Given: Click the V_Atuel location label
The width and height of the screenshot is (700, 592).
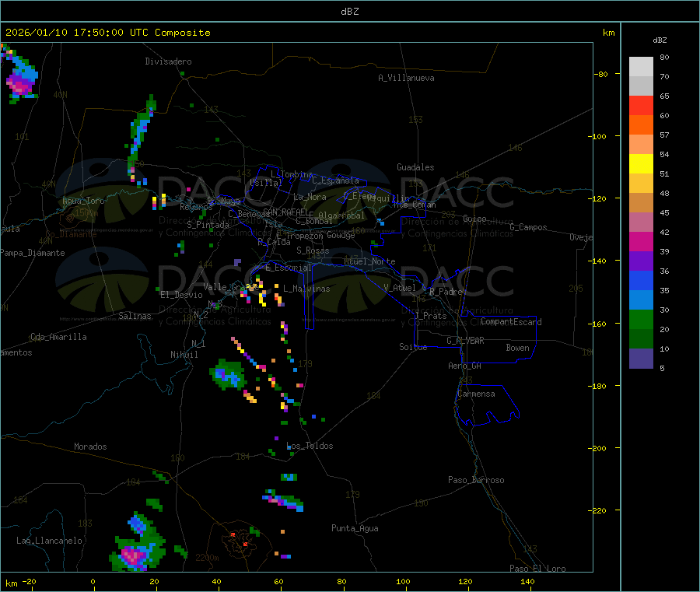Looking at the screenshot, I should pos(400,288).
